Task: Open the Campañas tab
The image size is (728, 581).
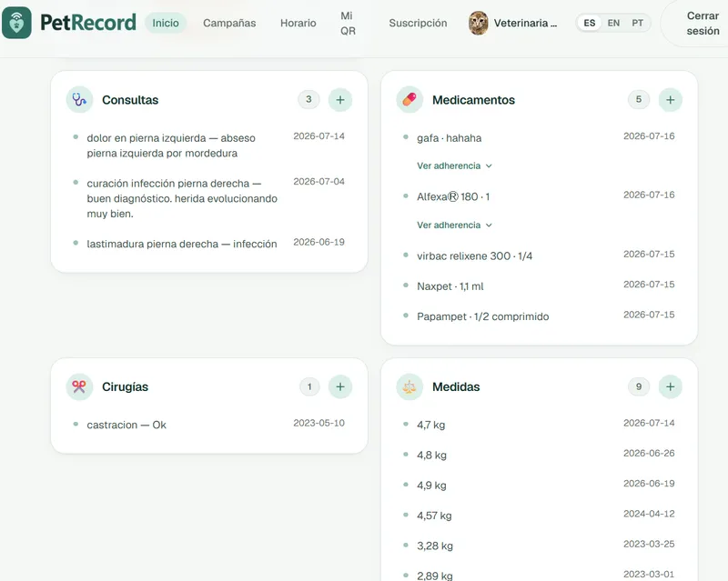Action: (x=229, y=23)
